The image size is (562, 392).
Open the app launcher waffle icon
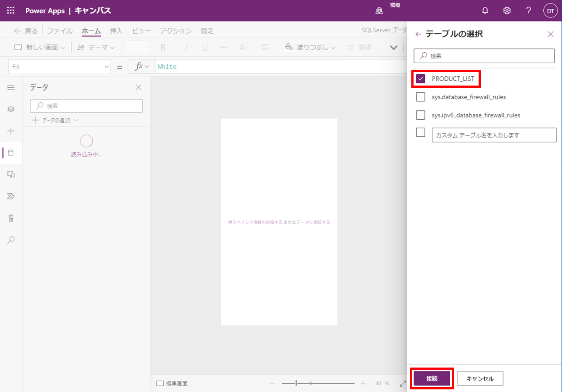coord(11,10)
